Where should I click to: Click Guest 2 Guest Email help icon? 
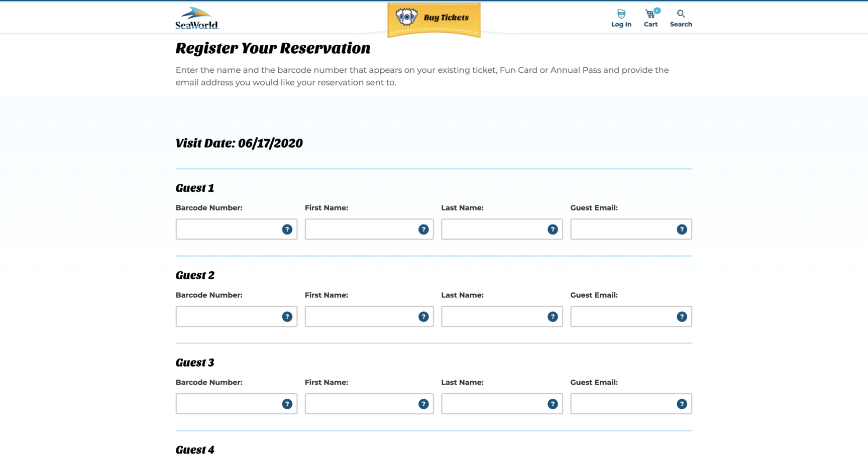coord(682,317)
